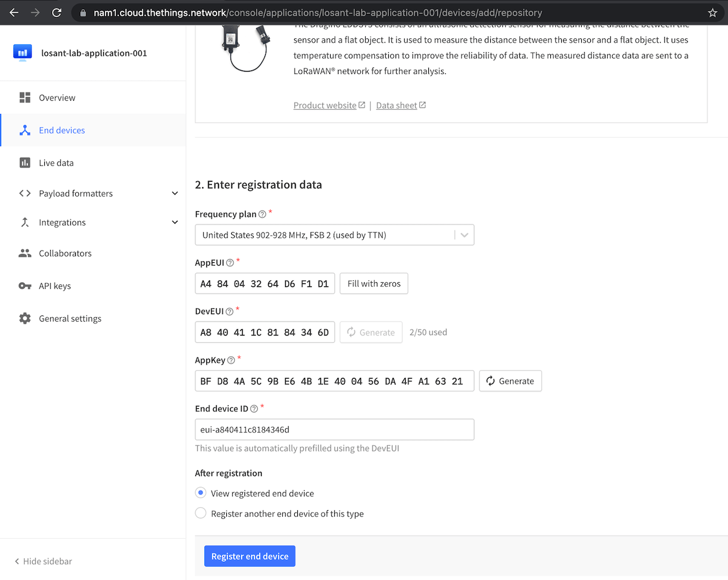Click the AppKey input field
Viewport: 728px width, 580px height.
334,381
